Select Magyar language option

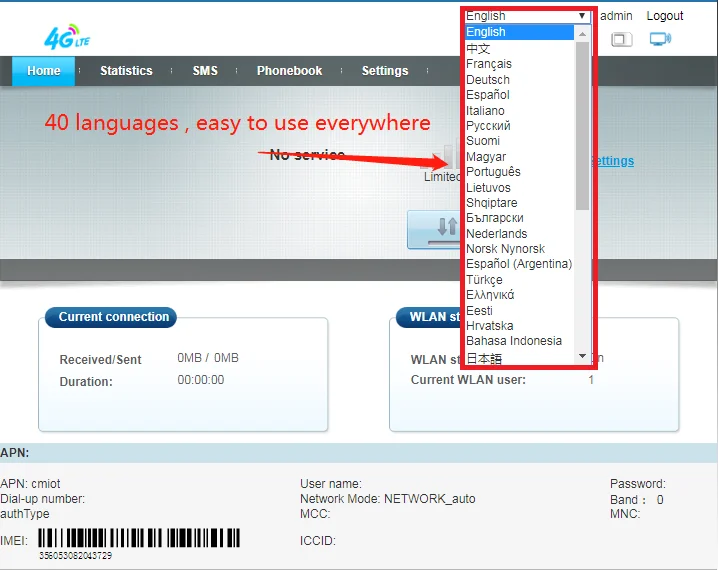click(x=519, y=157)
